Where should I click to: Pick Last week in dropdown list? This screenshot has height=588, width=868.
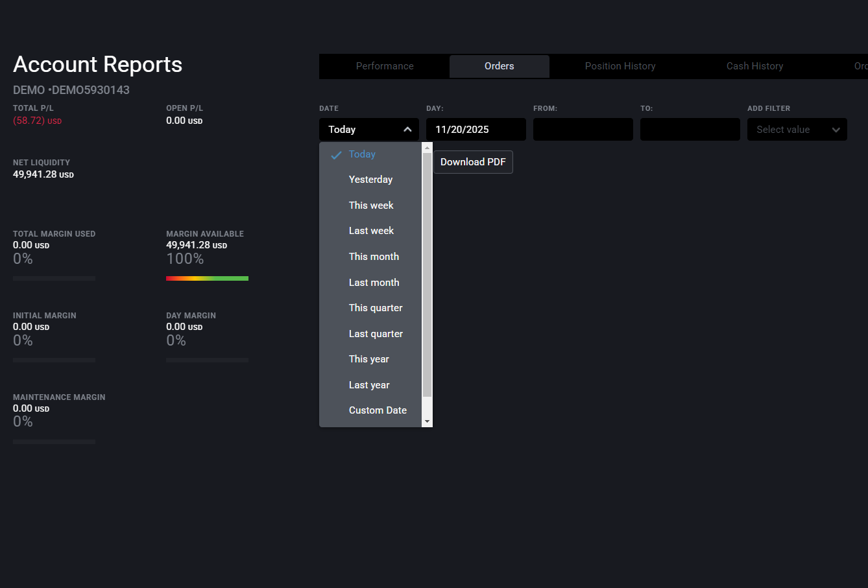tap(371, 231)
